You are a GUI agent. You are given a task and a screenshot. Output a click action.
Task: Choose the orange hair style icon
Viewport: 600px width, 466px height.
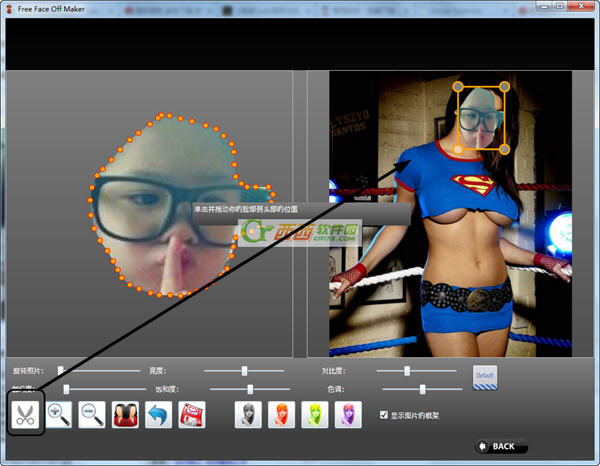(x=281, y=415)
